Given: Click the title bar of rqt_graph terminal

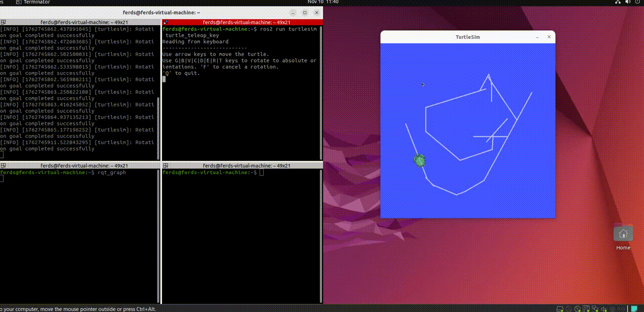Looking at the screenshot, I should click(x=80, y=166).
